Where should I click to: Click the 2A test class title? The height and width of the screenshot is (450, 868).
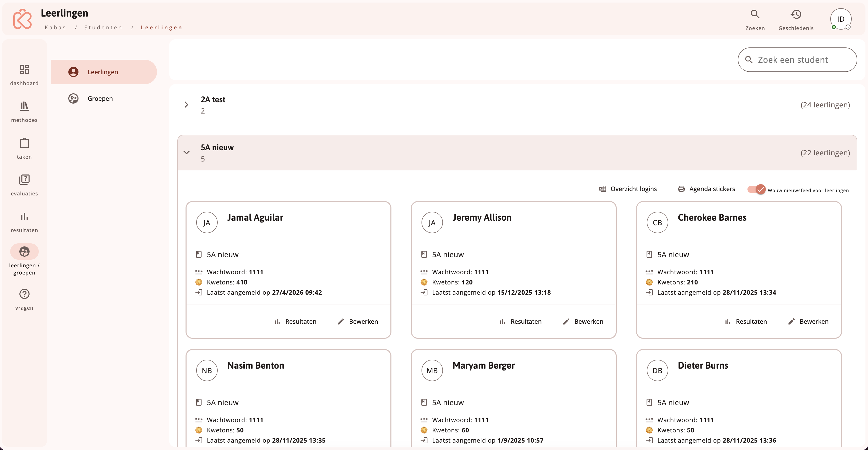click(x=213, y=99)
